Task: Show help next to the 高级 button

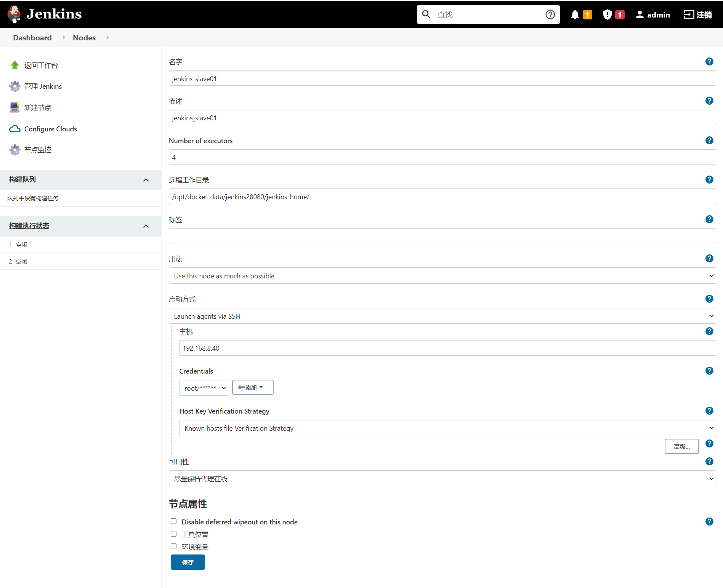Action: [709, 444]
